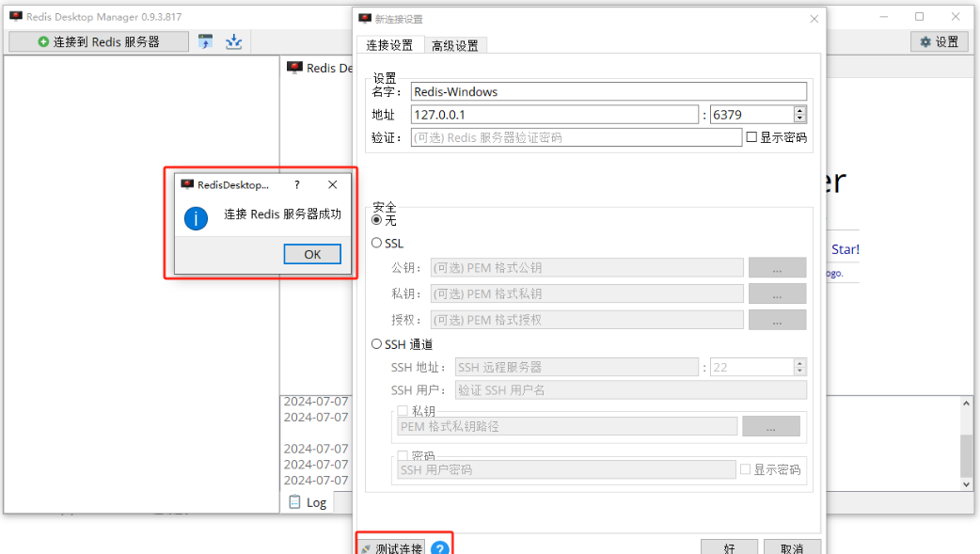Select the 无 security radio button
The width and height of the screenshot is (980, 554).
point(376,219)
